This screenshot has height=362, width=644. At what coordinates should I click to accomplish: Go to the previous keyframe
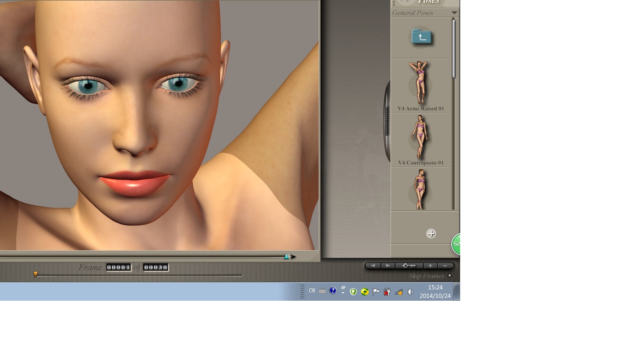(373, 266)
